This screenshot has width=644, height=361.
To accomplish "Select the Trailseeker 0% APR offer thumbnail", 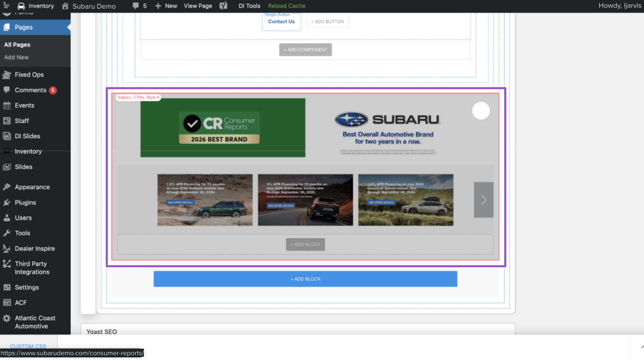I will coord(305,200).
